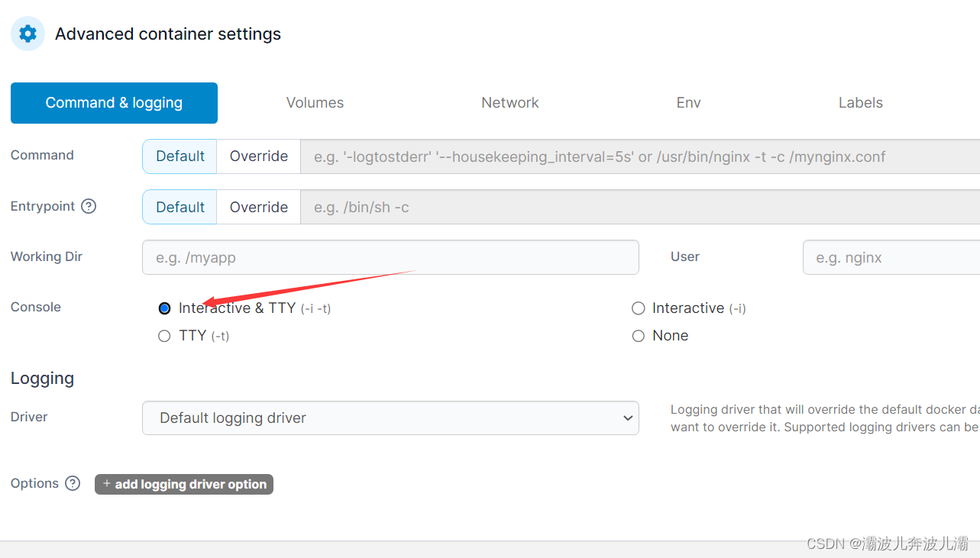Click add logging driver option button
This screenshot has width=980, height=558.
(x=184, y=484)
